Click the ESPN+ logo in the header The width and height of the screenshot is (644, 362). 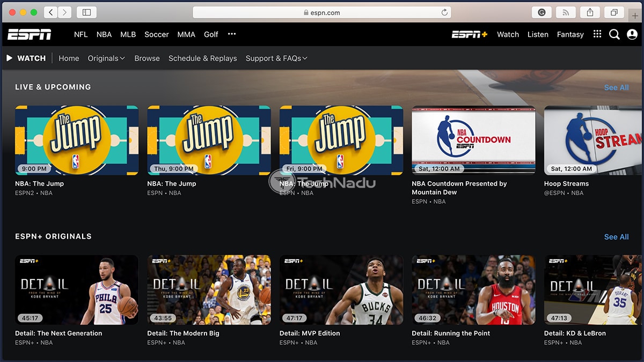(470, 34)
